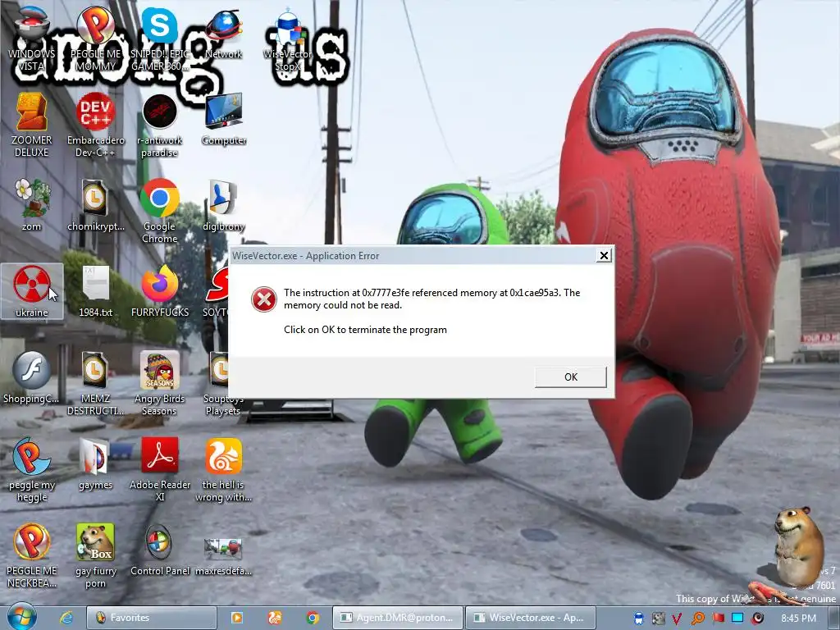Viewport: 840px width, 630px height.
Task: Open Chrome from the taskbar
Action: 313,618
